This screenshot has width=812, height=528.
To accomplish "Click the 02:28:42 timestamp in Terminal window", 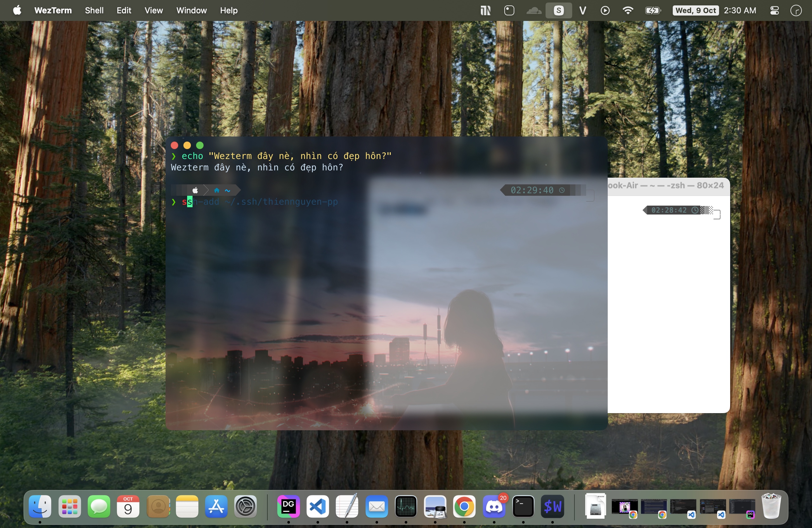I will [x=669, y=210].
